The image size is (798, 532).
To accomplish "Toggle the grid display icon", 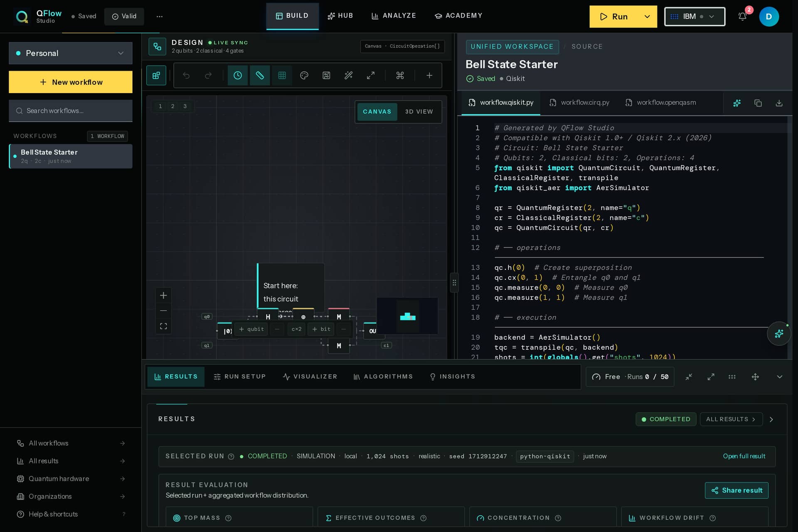I will 282,75.
